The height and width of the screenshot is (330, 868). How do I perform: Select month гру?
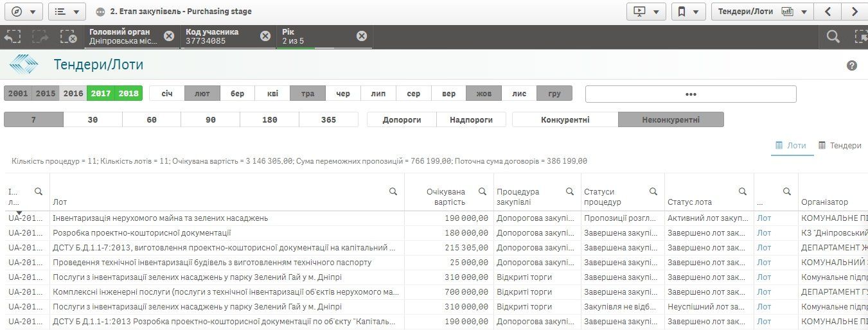tap(554, 94)
